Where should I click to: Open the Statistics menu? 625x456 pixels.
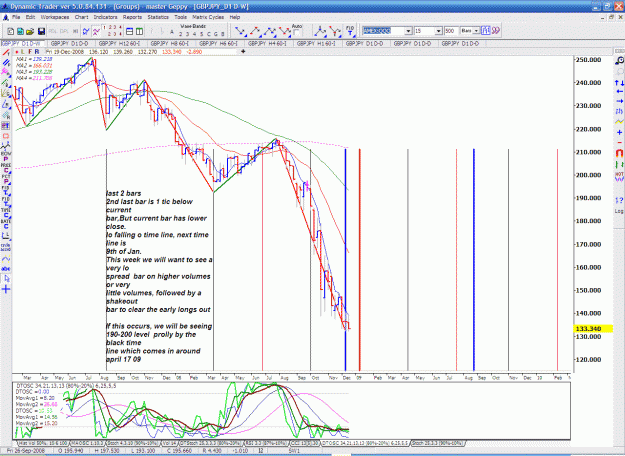click(158, 17)
